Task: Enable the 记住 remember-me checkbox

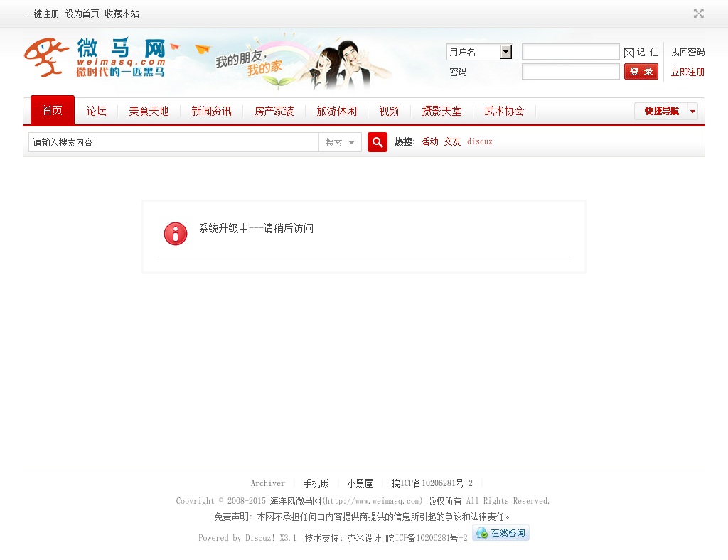Action: (628, 53)
